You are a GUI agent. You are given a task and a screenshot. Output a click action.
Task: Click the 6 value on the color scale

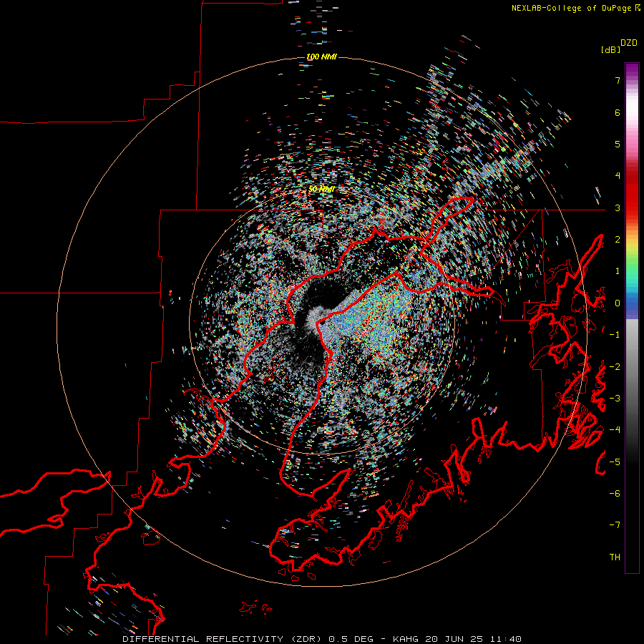[x=618, y=112]
